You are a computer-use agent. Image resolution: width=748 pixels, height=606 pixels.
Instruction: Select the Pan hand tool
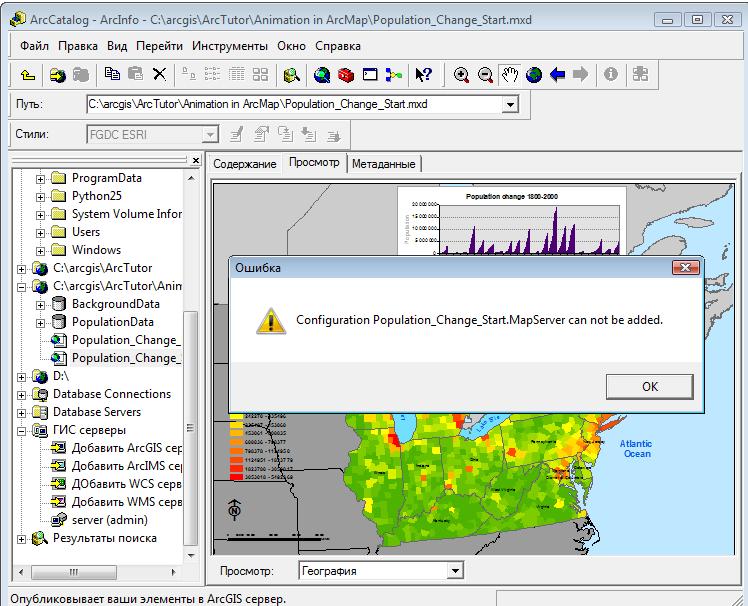pos(509,74)
